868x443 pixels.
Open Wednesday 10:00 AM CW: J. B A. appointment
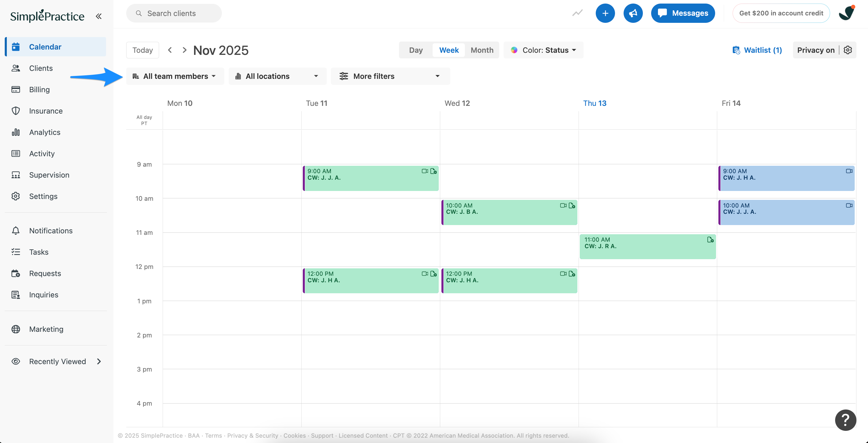click(509, 212)
